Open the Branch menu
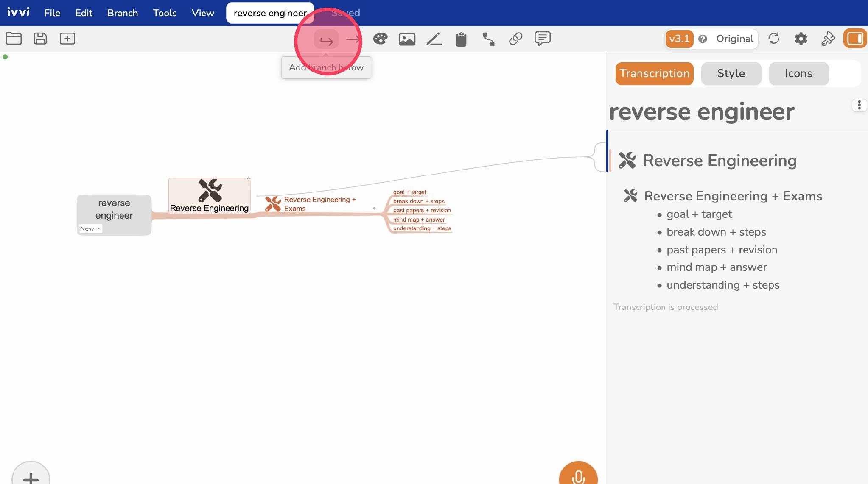This screenshot has height=484, width=868. pos(123,13)
